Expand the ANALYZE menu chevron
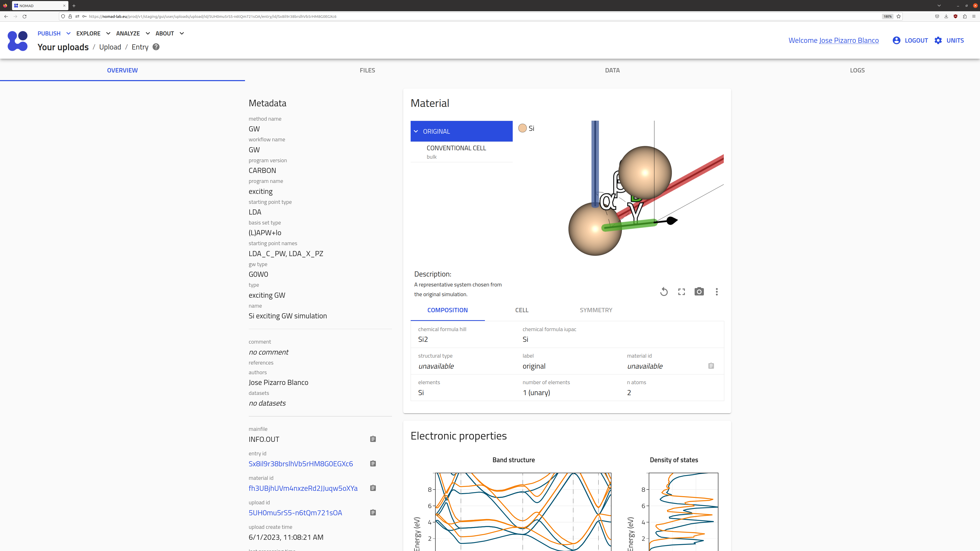 click(148, 33)
